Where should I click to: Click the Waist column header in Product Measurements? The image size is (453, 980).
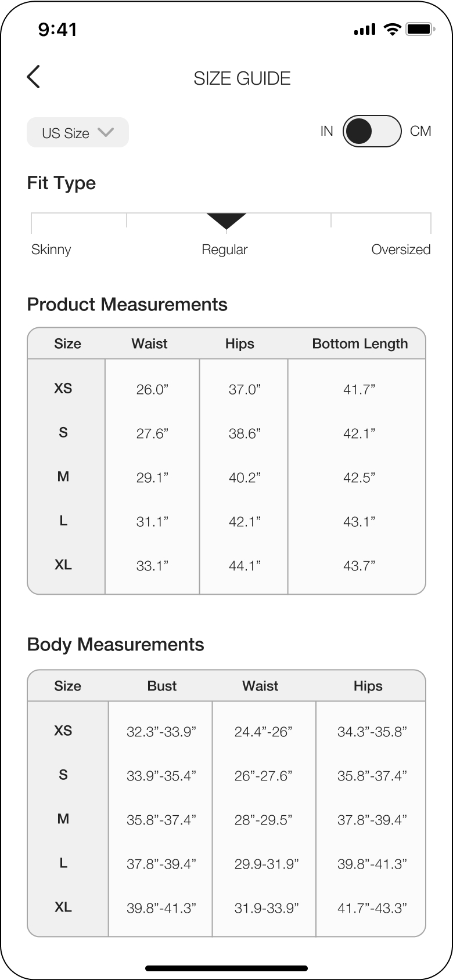[149, 343]
